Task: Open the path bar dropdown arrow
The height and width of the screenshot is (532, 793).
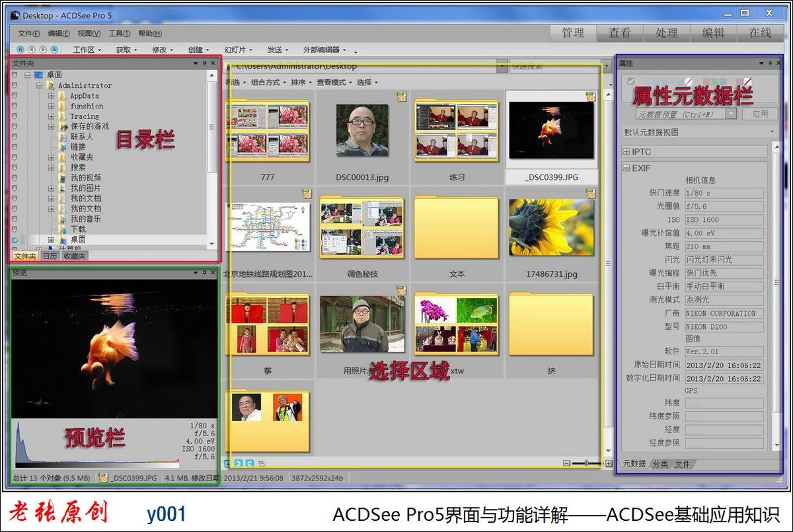Action: 503,67
